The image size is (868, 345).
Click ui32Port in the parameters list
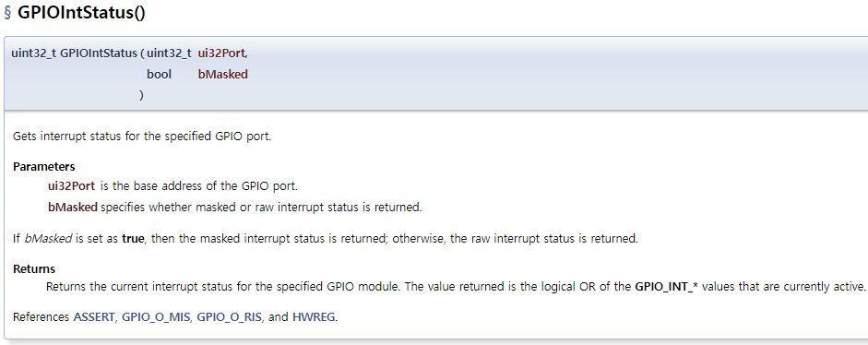pyautogui.click(x=72, y=186)
